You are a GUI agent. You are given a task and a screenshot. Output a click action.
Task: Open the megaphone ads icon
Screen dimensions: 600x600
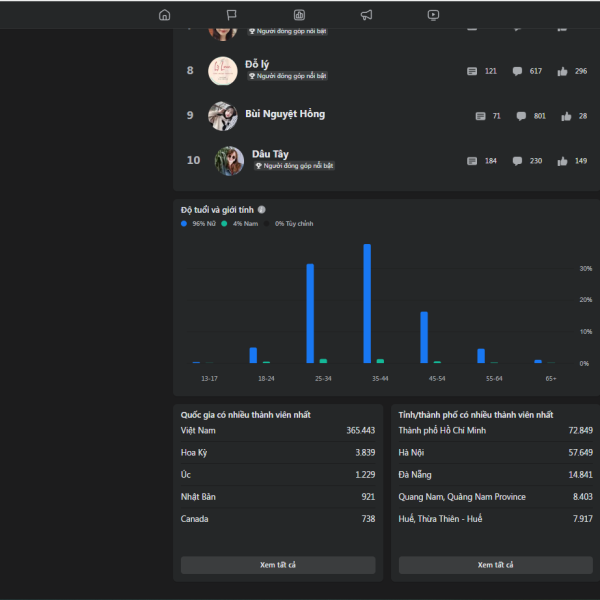(x=366, y=15)
